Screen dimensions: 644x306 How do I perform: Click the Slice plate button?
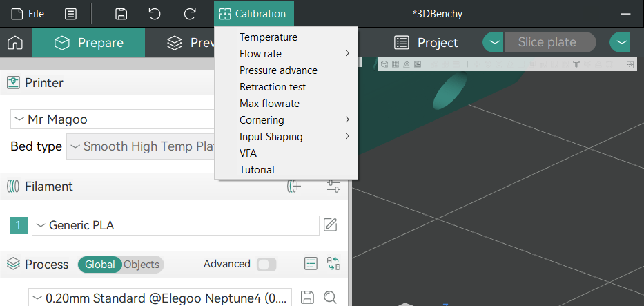[547, 42]
